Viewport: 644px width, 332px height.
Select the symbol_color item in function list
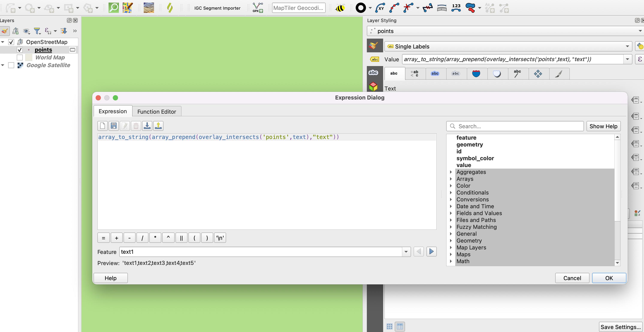(475, 158)
